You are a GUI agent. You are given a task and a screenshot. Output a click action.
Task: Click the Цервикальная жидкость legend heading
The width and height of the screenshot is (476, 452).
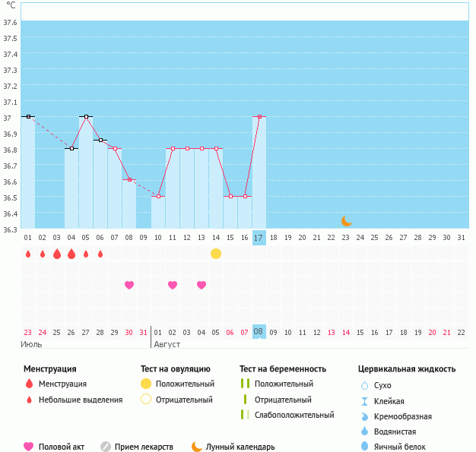pos(406,369)
